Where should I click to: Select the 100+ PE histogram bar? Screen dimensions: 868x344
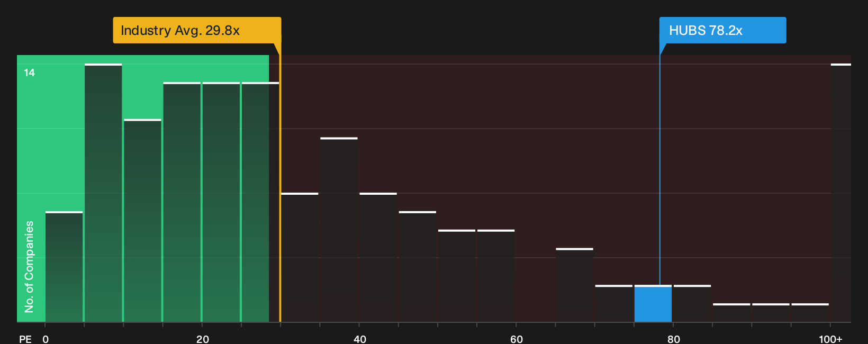(x=841, y=193)
